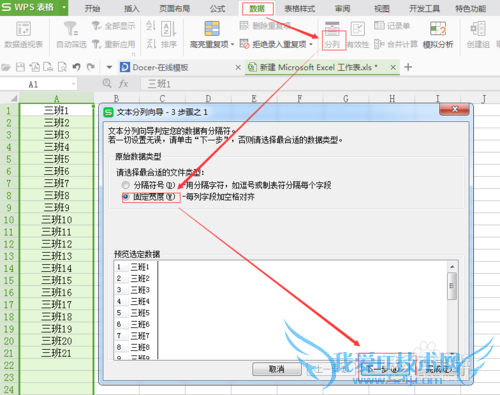The height and width of the screenshot is (395, 500).
Task: Click the preview list vertical scrollbar thumb
Action: 452,286
